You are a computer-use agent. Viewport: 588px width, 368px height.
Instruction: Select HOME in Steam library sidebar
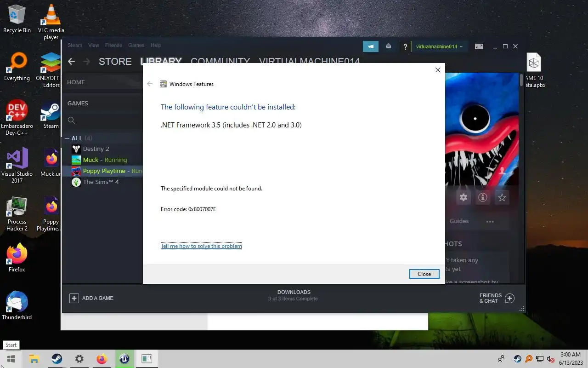(76, 82)
